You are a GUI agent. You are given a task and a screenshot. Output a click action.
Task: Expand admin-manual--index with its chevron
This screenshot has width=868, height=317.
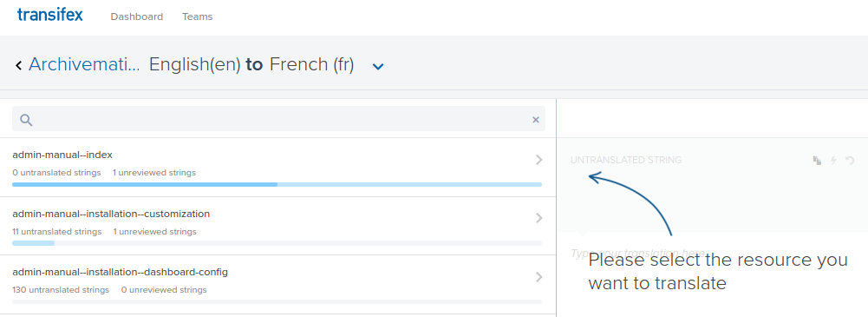click(539, 160)
